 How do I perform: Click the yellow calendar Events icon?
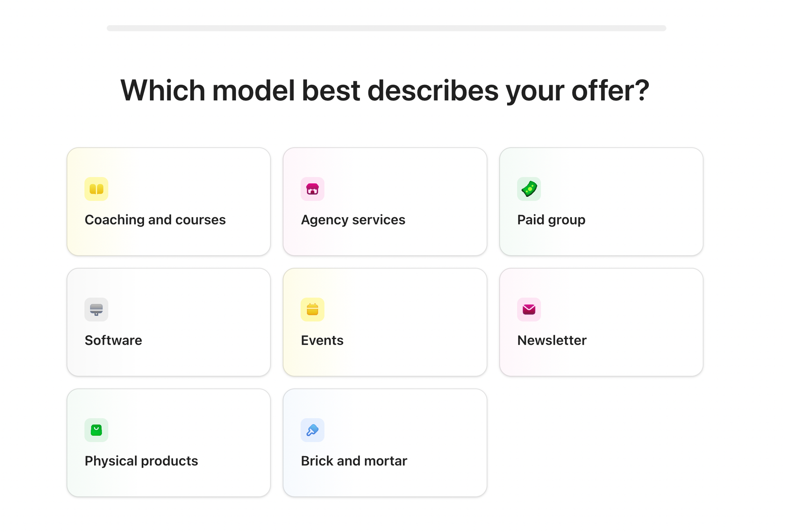tap(312, 309)
